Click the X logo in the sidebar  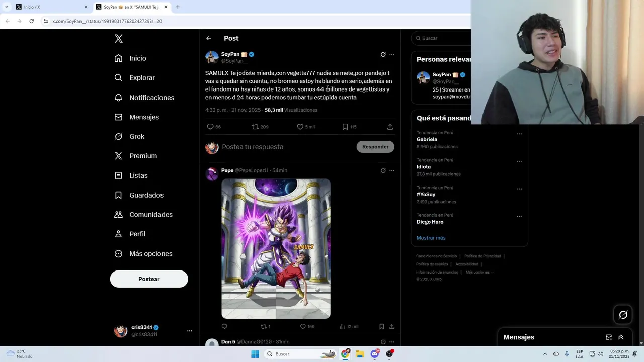click(x=118, y=39)
